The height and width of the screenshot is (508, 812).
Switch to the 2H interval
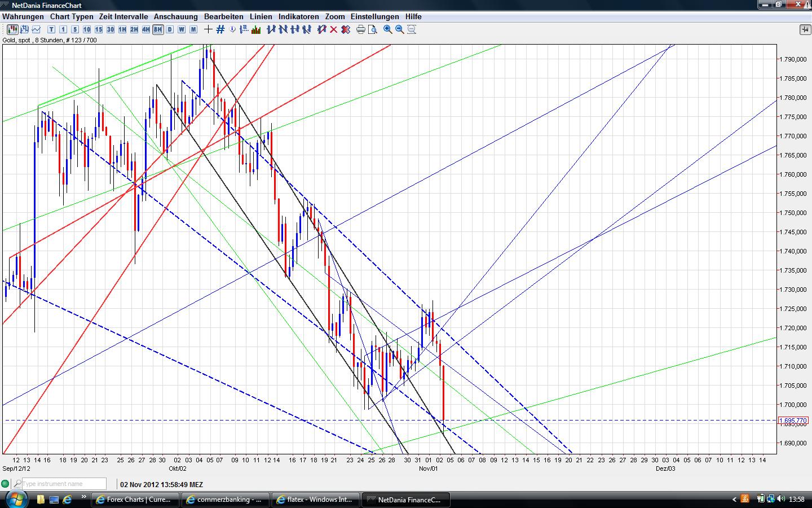[x=134, y=29]
